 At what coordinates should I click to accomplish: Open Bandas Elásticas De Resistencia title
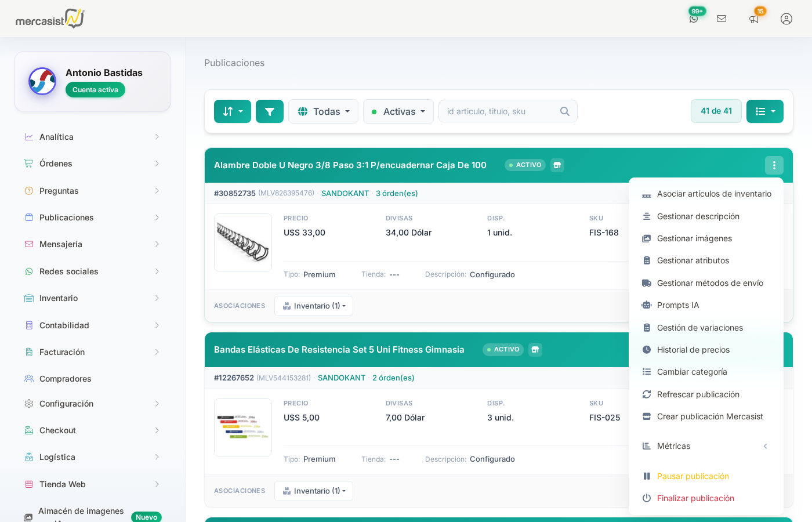[x=339, y=350]
